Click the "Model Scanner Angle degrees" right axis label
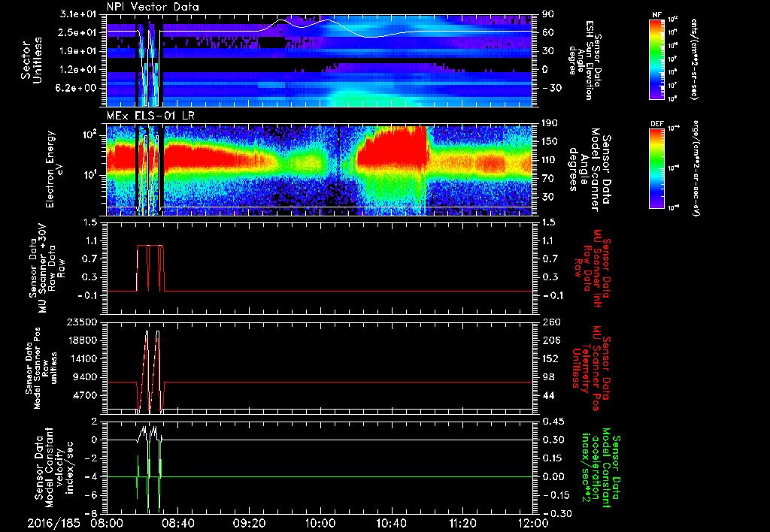The height and width of the screenshot is (532, 770). [x=590, y=170]
